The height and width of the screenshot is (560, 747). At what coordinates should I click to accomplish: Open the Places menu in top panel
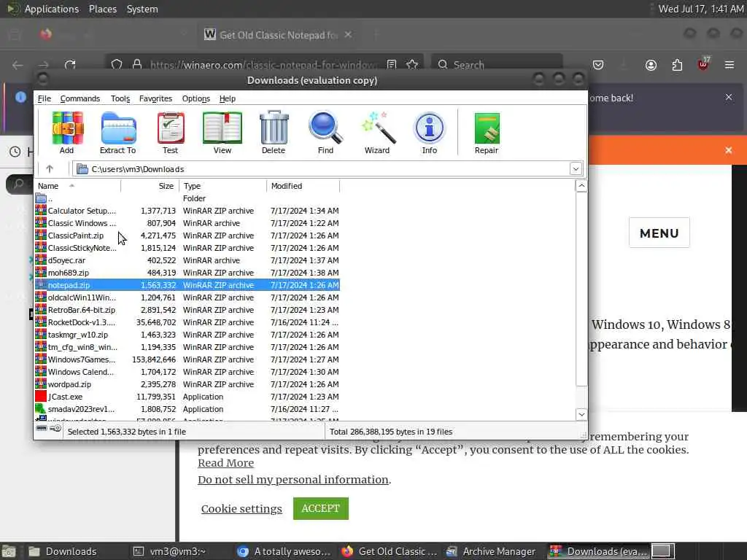tap(102, 9)
